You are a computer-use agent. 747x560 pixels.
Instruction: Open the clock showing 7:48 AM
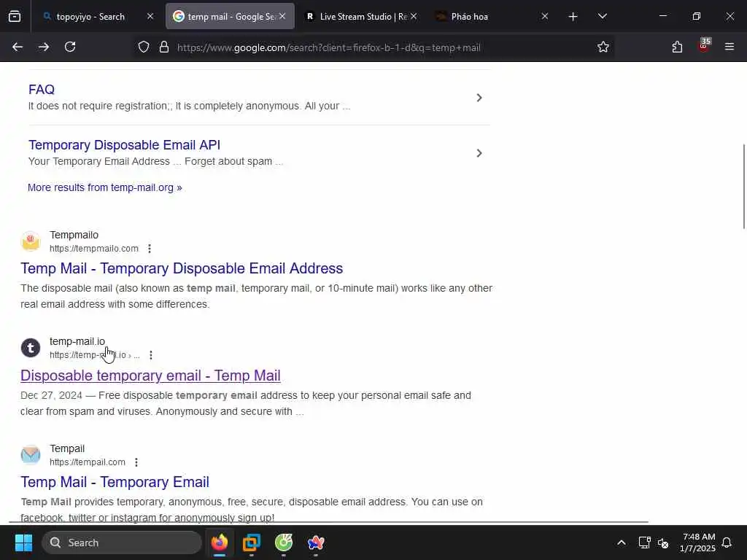pos(698,542)
